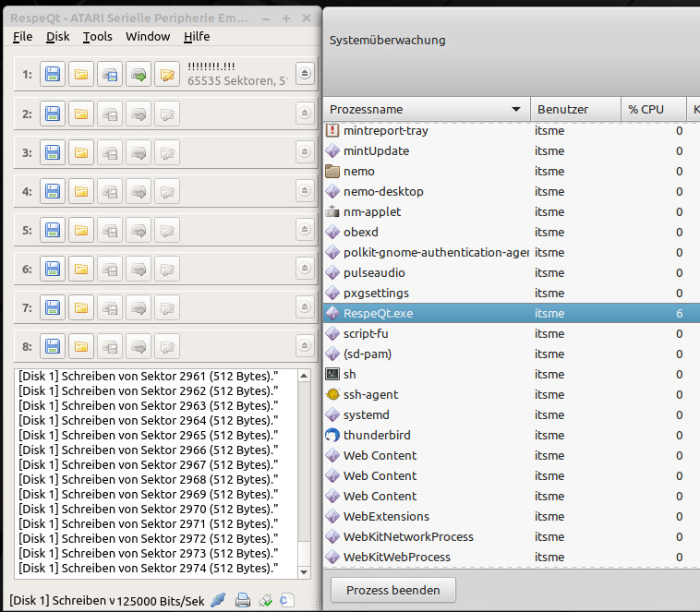Screen dimensions: 700x612
Task: Mount a disk image in drive 5
Action: (53, 231)
